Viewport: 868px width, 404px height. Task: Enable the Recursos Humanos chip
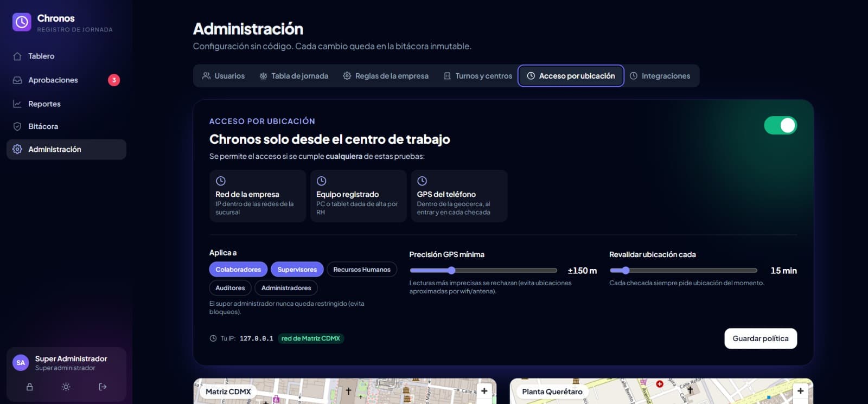362,270
